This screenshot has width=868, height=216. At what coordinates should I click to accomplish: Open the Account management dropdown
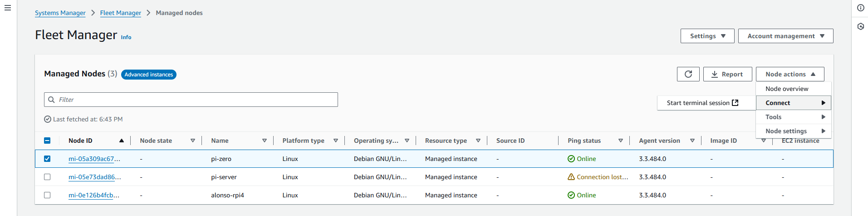click(x=785, y=36)
